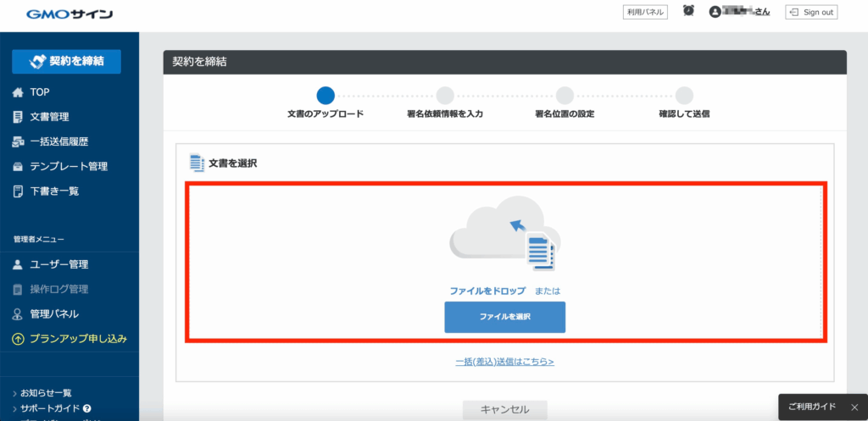Image resolution: width=868 pixels, height=421 pixels.
Task: Open 下書き一覧 in the sidebar
Action: [x=54, y=191]
